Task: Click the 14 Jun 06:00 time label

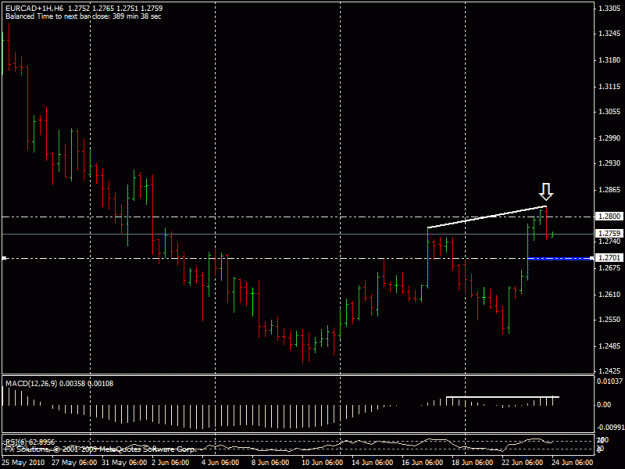Action: (372, 462)
